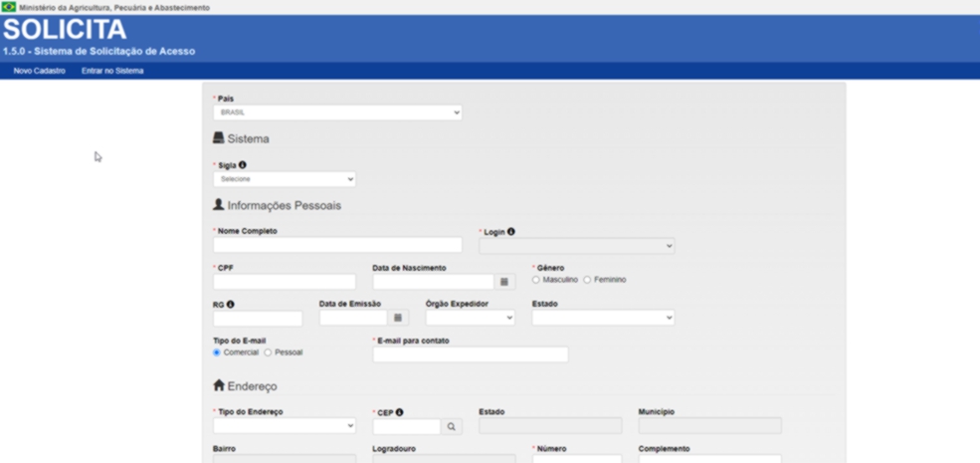Screen dimensions: 980x463
Task: Open Entrar no Sistema menu item
Action: (112, 72)
